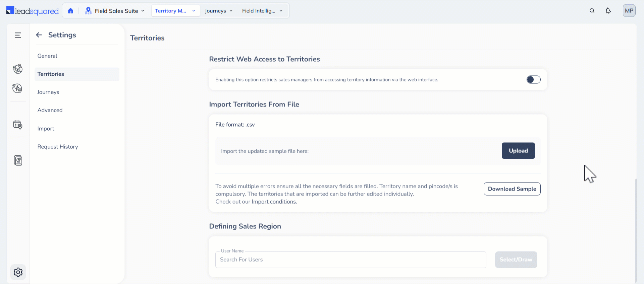Image resolution: width=644 pixels, height=284 pixels.
Task: Click the home icon in top bar
Action: 70,11
